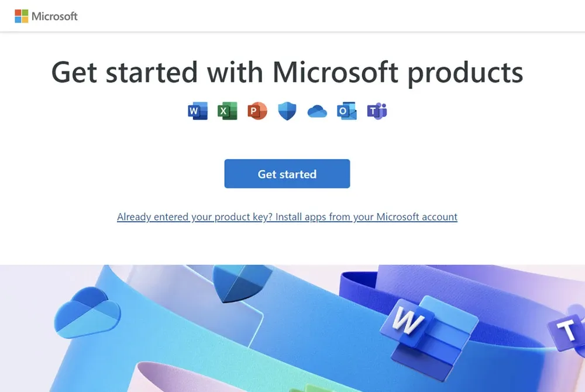This screenshot has height=392, width=585.
Task: Click the Microsoft four-square logo
Action: (x=21, y=16)
